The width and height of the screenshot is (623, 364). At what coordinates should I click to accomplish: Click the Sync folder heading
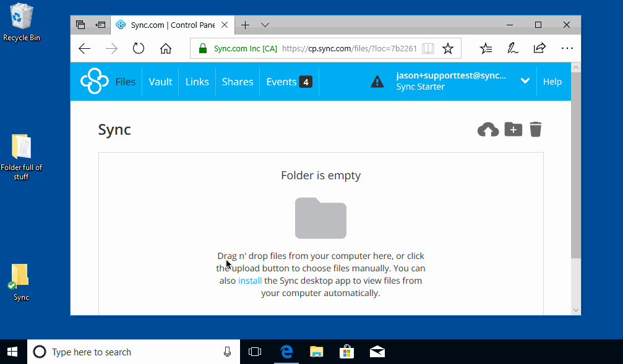(x=114, y=130)
